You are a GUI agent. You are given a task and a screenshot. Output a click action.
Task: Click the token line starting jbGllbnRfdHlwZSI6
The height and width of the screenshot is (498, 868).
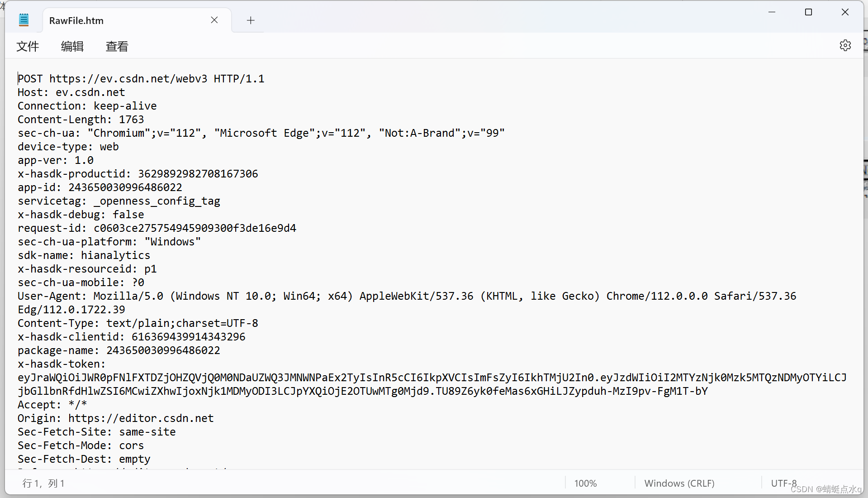(x=362, y=391)
